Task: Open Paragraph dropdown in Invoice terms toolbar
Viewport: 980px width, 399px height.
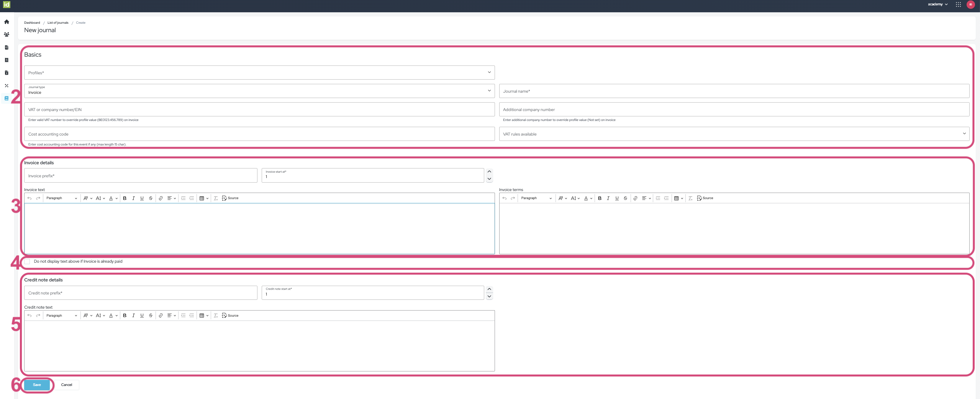Action: pyautogui.click(x=536, y=198)
